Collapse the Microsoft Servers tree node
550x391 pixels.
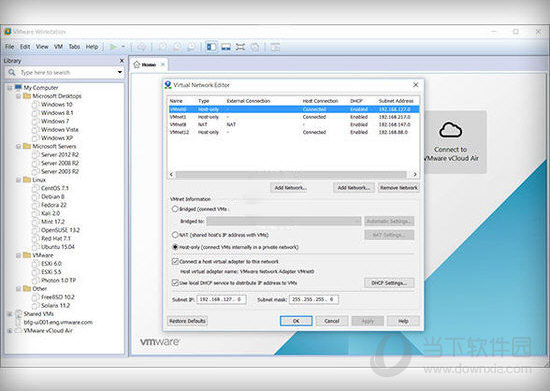[18, 146]
